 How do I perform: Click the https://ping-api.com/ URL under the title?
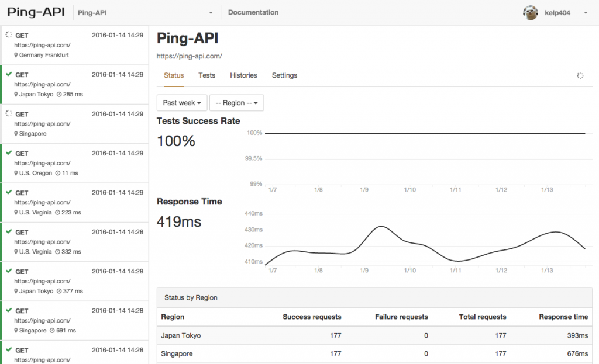[x=189, y=56]
